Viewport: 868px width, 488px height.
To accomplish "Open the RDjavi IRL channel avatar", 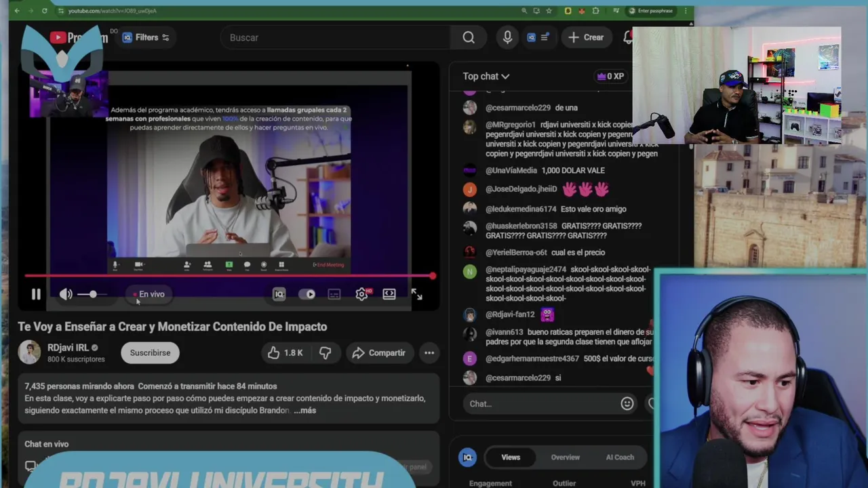I will (x=29, y=352).
